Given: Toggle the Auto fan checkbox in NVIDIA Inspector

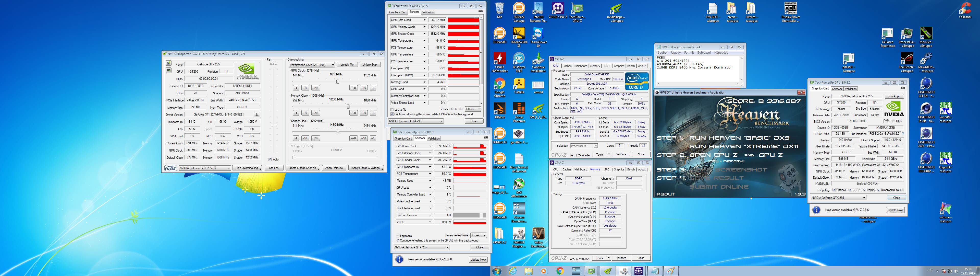Looking at the screenshot, I should [270, 159].
